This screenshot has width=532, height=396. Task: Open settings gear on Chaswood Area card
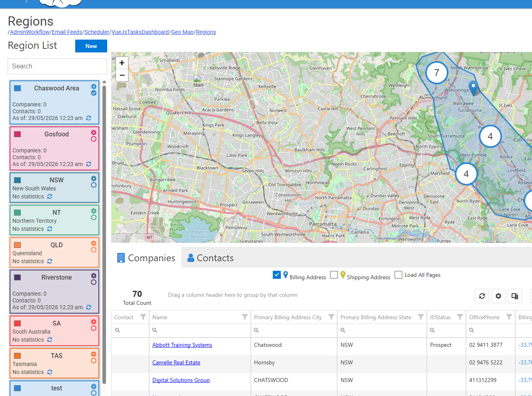pos(94,86)
